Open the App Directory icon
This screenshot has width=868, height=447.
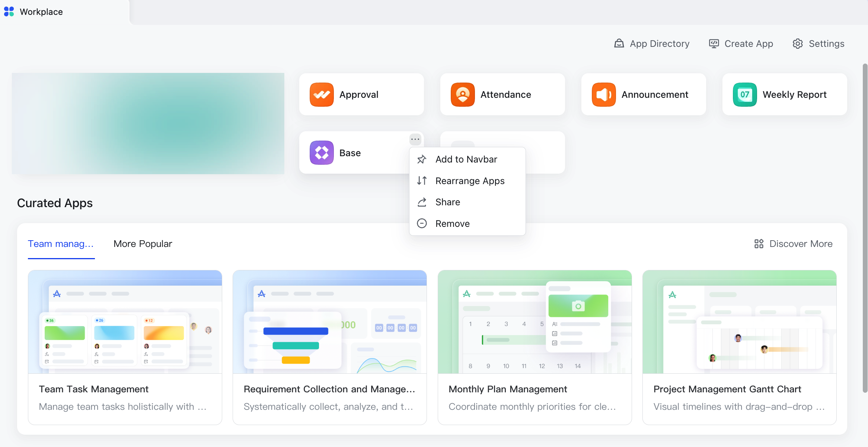point(619,44)
